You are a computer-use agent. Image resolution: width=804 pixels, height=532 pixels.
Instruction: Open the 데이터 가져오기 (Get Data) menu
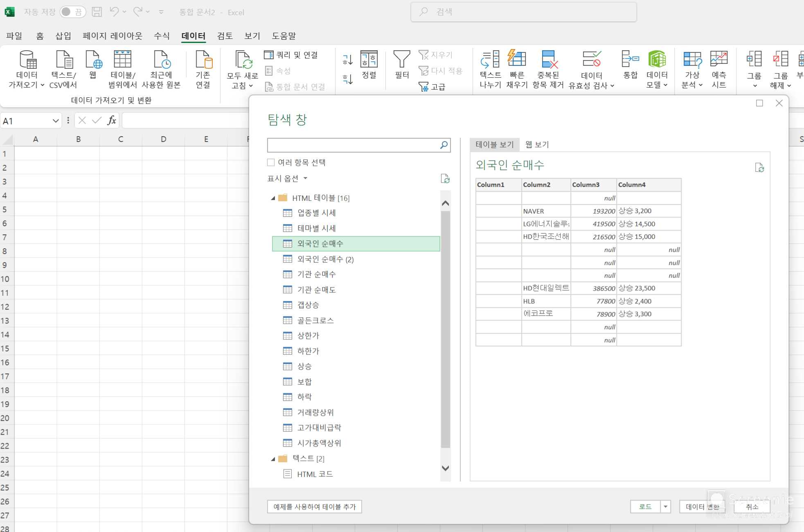(x=27, y=69)
